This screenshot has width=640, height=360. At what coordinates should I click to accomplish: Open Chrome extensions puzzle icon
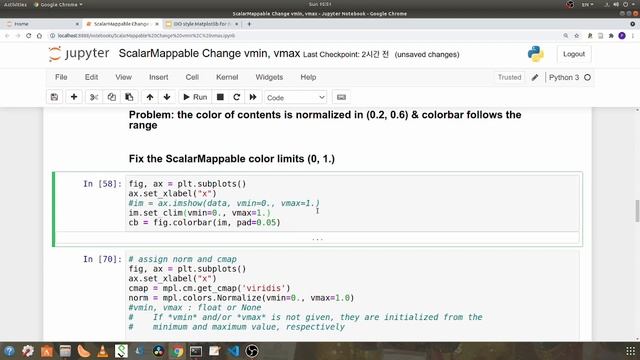point(611,36)
